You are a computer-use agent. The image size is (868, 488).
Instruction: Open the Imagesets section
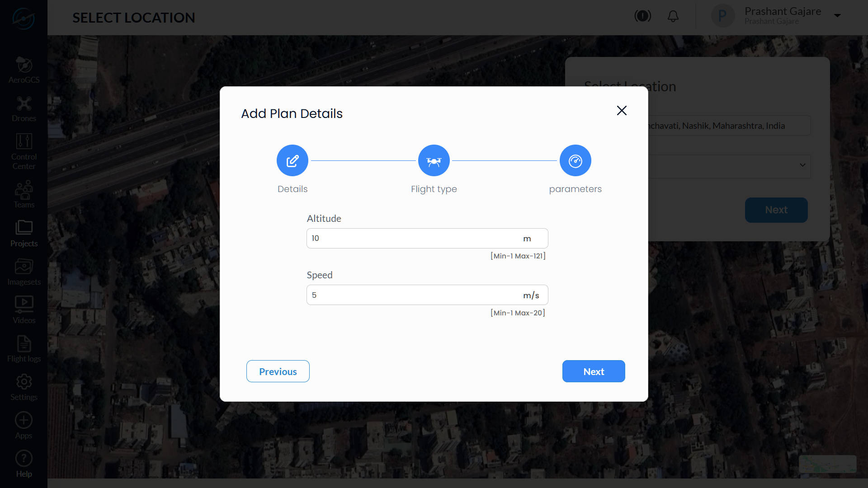[24, 272]
